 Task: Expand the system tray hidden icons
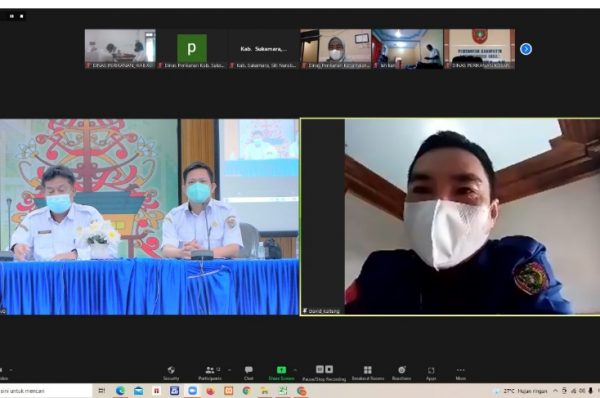click(555, 391)
